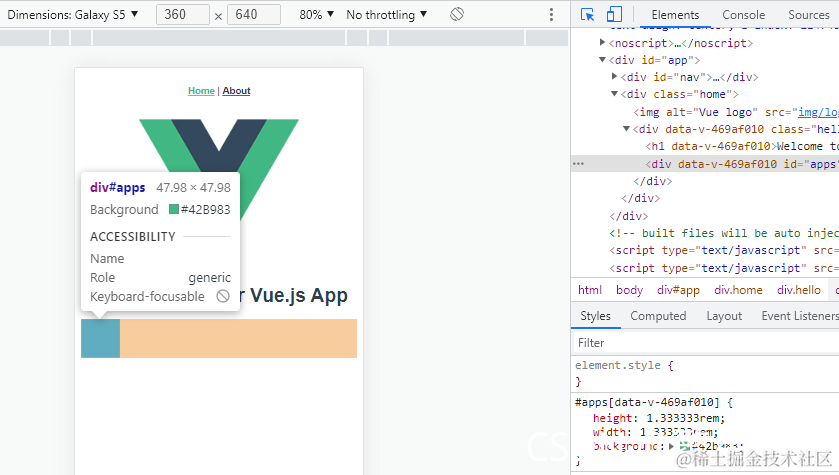Viewport: 839px width, 475px height.
Task: Toggle the device toolbar icon
Action: tap(614, 14)
